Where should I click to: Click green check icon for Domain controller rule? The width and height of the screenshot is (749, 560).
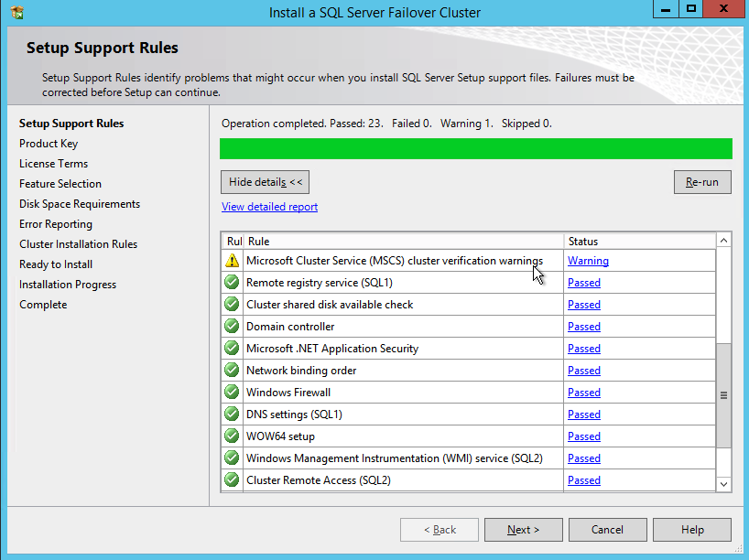[232, 327]
